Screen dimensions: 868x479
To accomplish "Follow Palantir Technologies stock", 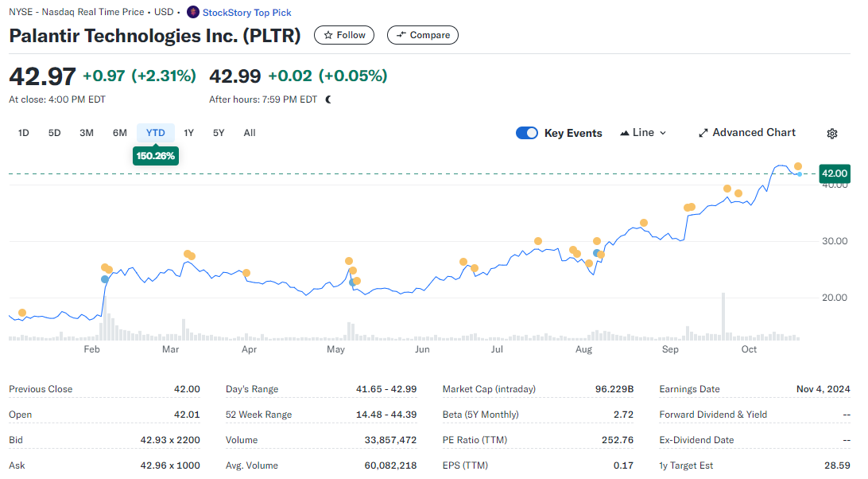I will 343,35.
